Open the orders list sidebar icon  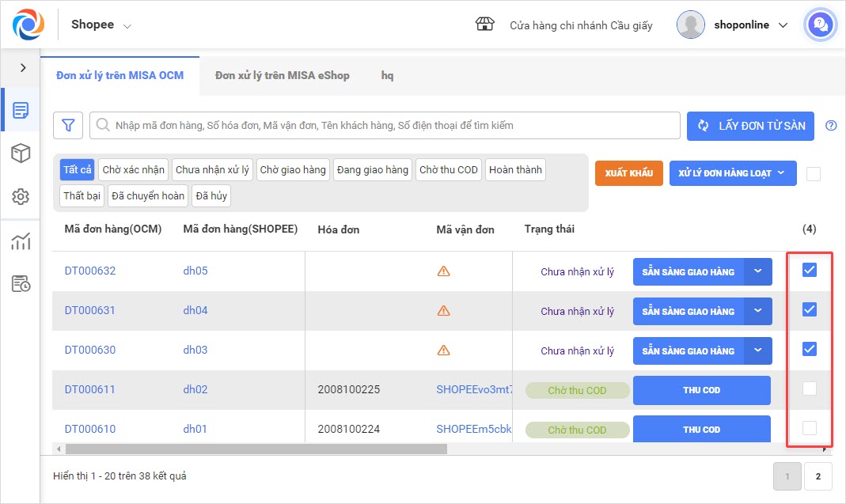point(21,110)
